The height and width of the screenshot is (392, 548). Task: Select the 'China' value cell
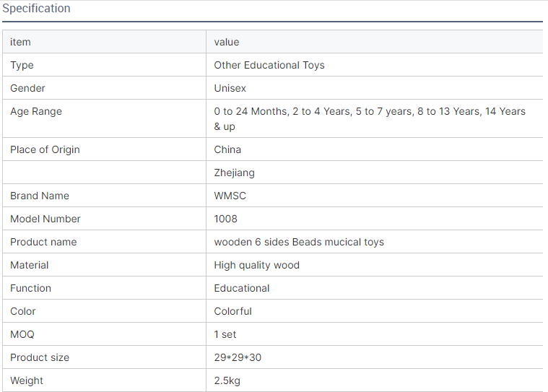pos(227,149)
